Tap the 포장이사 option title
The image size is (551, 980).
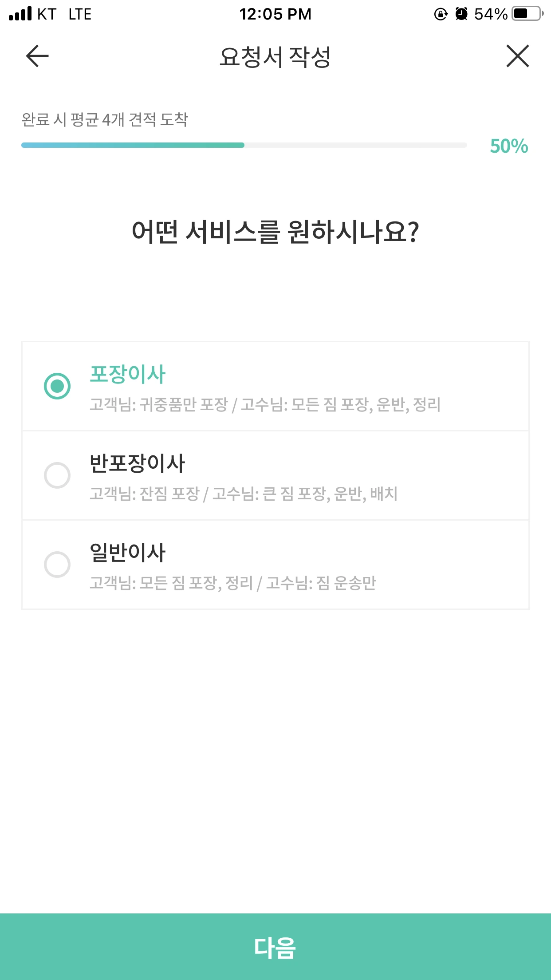(128, 374)
